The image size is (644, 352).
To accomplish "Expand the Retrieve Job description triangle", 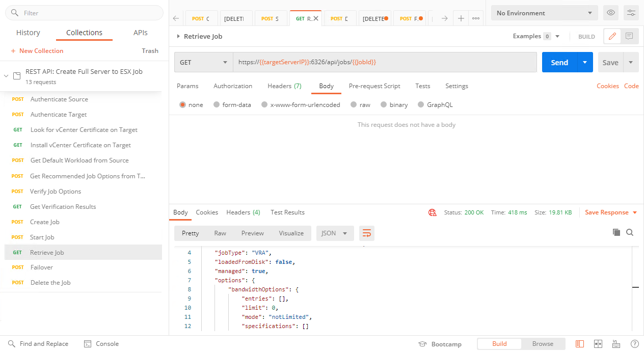I will [x=178, y=36].
